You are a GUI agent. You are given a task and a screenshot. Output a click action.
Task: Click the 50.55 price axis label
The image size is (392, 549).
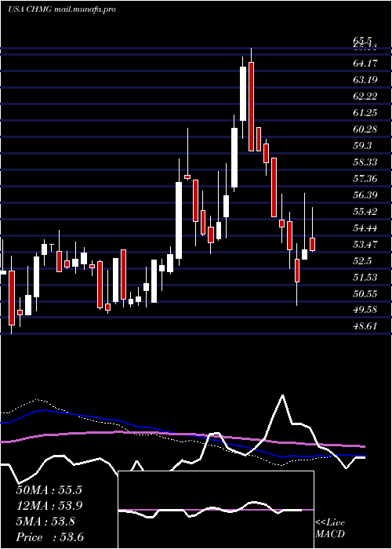pyautogui.click(x=365, y=294)
